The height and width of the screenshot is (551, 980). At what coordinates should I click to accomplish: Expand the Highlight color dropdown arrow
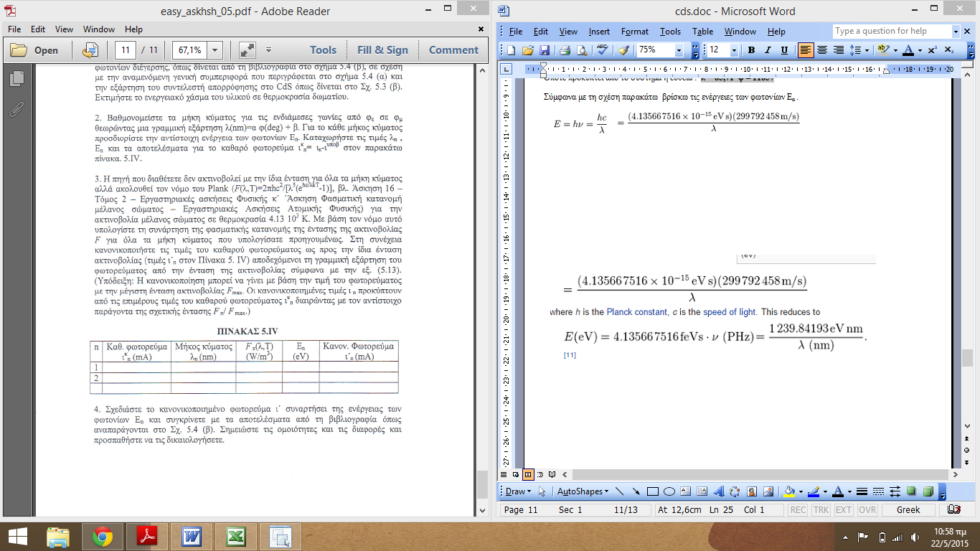[x=895, y=50]
